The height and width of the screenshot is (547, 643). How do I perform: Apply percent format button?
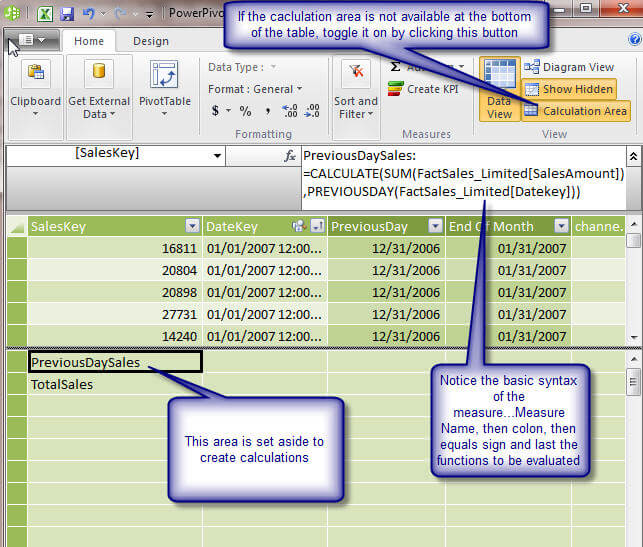coord(245,111)
